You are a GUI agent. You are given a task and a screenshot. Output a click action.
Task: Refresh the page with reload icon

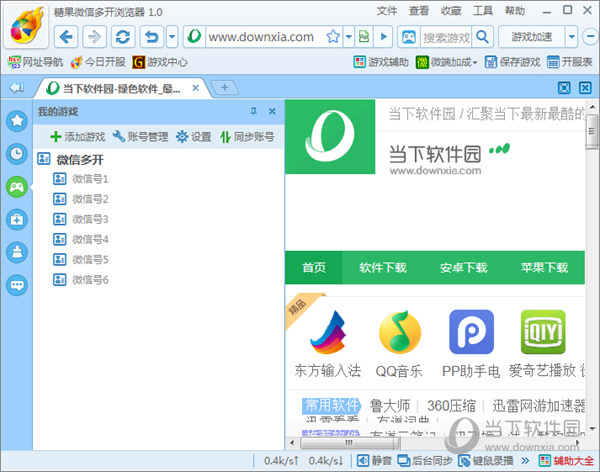click(123, 37)
